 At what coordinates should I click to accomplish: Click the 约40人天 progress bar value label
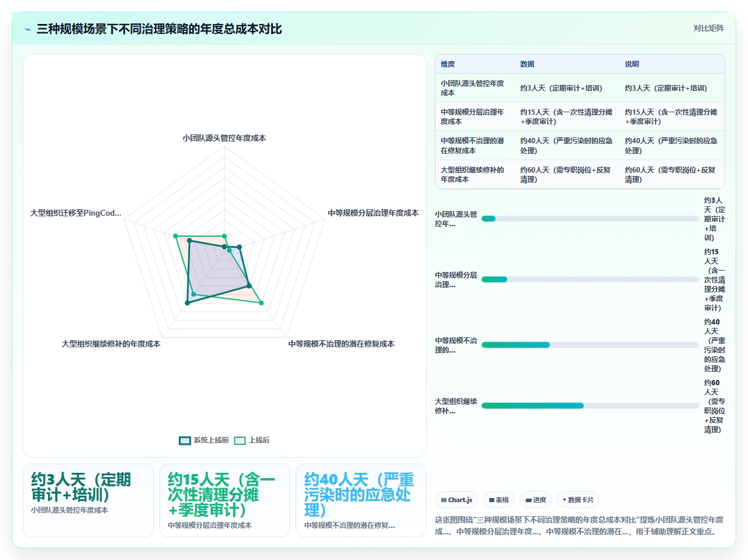(714, 345)
